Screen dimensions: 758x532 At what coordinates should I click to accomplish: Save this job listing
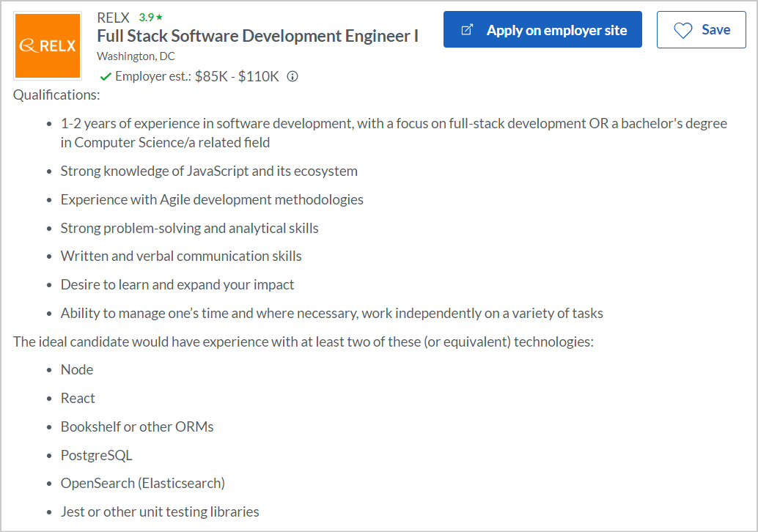tap(701, 29)
